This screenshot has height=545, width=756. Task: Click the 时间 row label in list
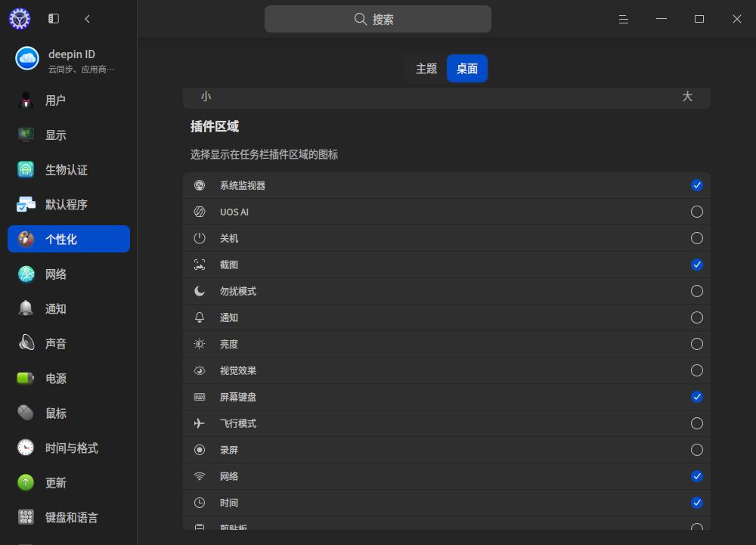pyautogui.click(x=229, y=503)
